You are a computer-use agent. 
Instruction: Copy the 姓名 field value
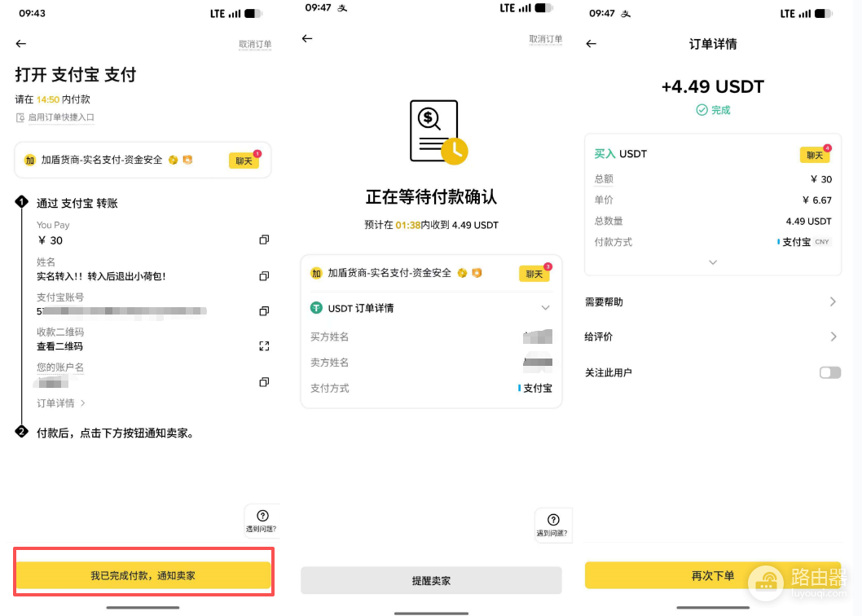tap(264, 275)
